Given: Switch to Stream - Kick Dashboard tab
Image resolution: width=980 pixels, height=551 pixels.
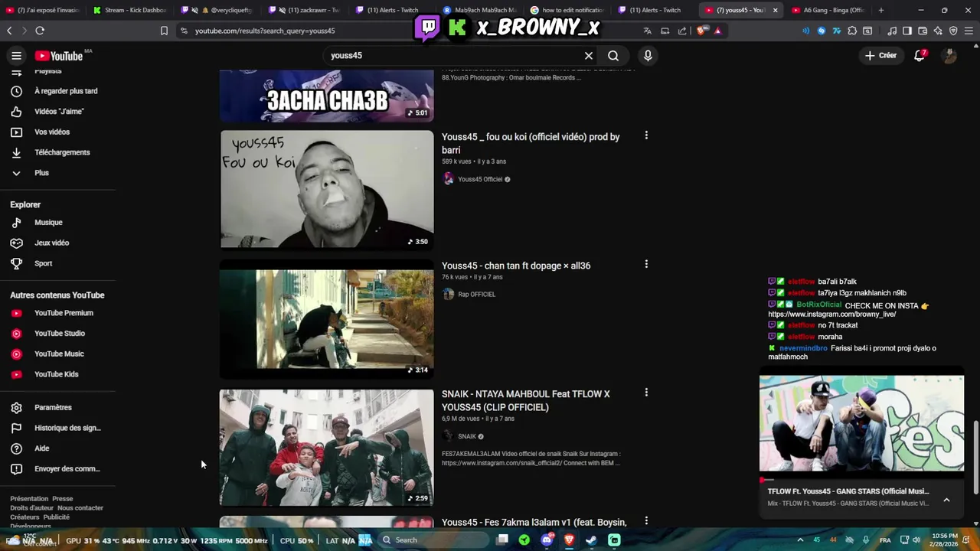Looking at the screenshot, I should (x=129, y=10).
